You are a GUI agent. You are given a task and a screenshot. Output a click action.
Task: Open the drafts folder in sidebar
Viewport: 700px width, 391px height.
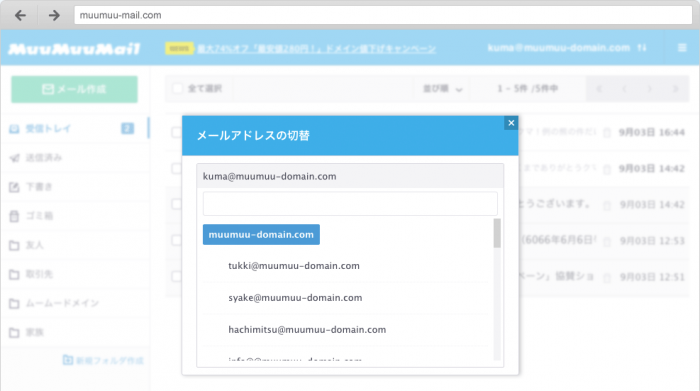74,187
